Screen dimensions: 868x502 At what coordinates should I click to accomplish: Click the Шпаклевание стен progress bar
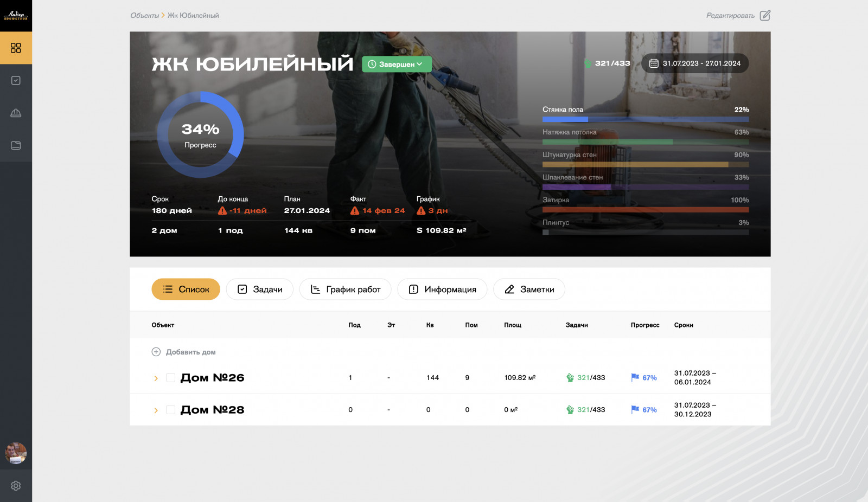tap(646, 187)
